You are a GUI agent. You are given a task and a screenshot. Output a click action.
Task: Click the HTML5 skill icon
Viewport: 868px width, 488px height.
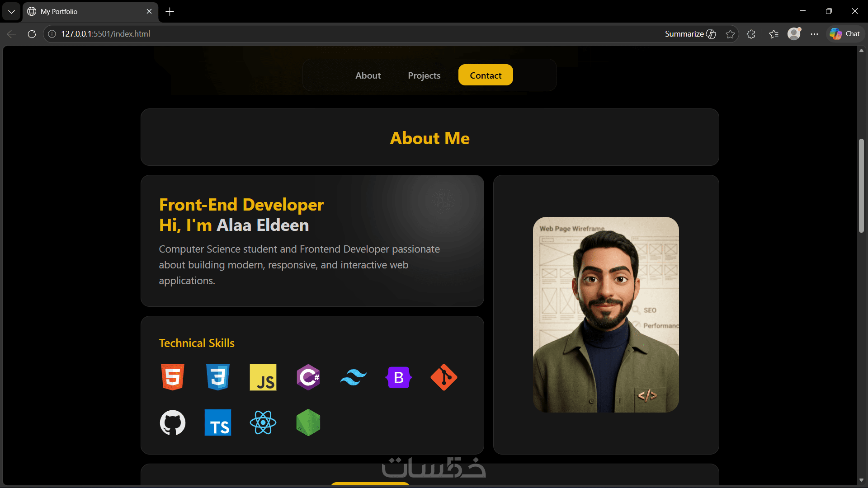coord(173,377)
